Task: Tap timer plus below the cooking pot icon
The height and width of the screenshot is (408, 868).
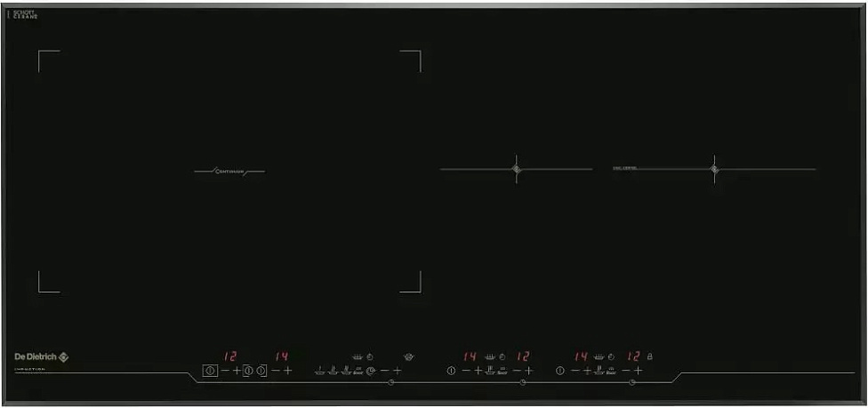Action: point(398,371)
